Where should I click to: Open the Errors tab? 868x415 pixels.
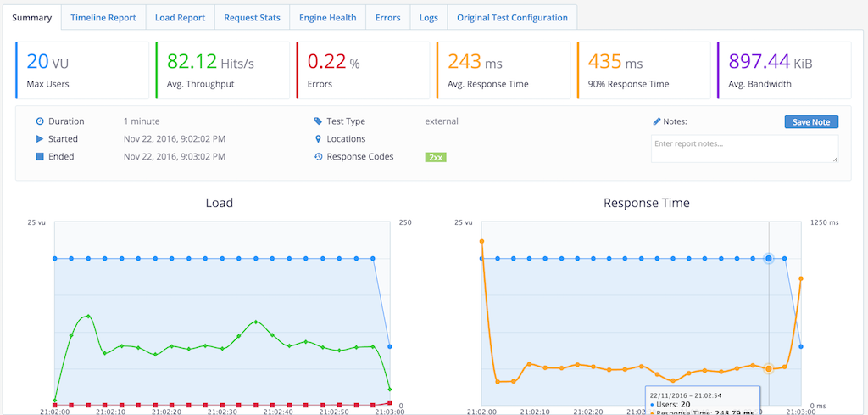coord(387,17)
